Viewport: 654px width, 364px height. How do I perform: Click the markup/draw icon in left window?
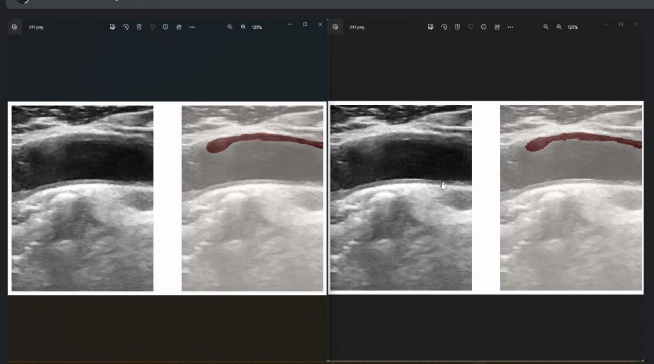179,27
